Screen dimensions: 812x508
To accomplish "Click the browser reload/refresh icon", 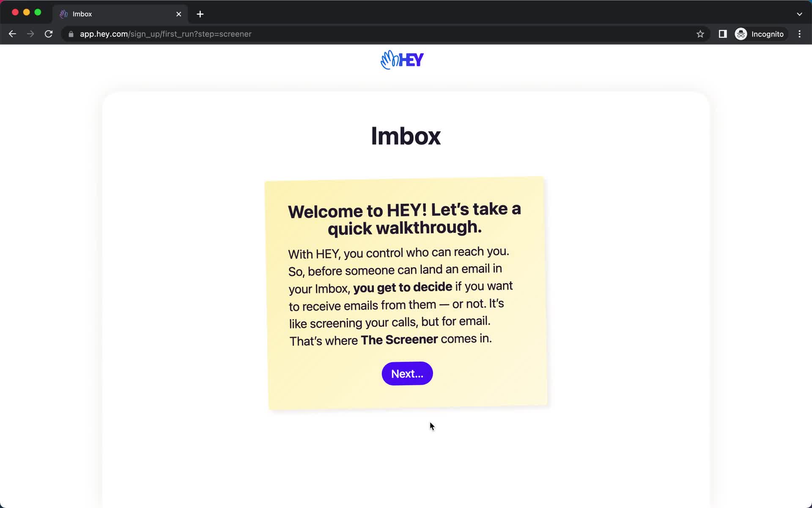I will 49,34.
